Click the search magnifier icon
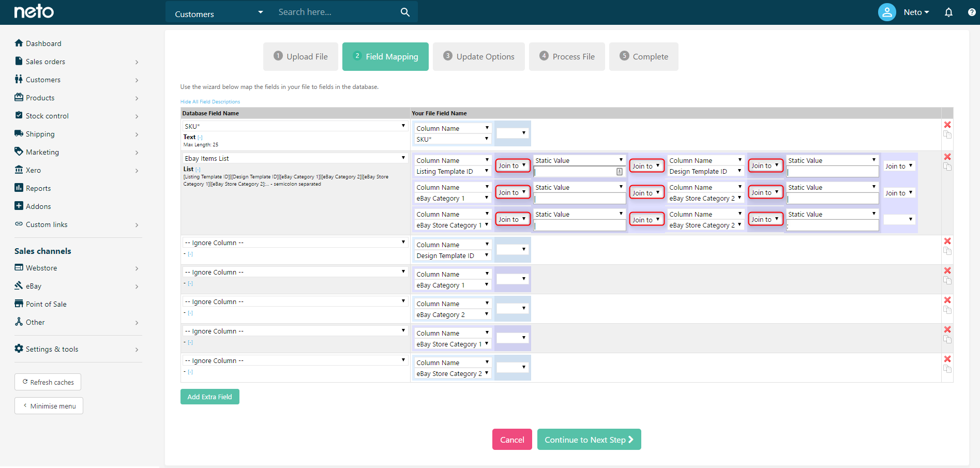This screenshot has width=980, height=468. tap(405, 12)
